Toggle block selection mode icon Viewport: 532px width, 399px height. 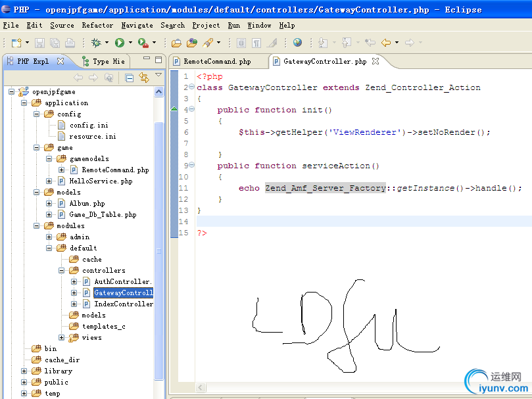pos(241,43)
